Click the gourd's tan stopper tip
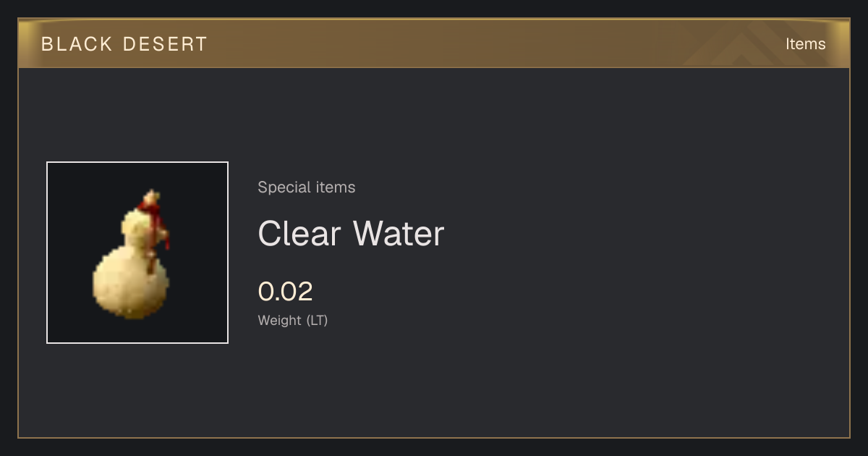Screen dimensions: 868x456 tap(151, 196)
